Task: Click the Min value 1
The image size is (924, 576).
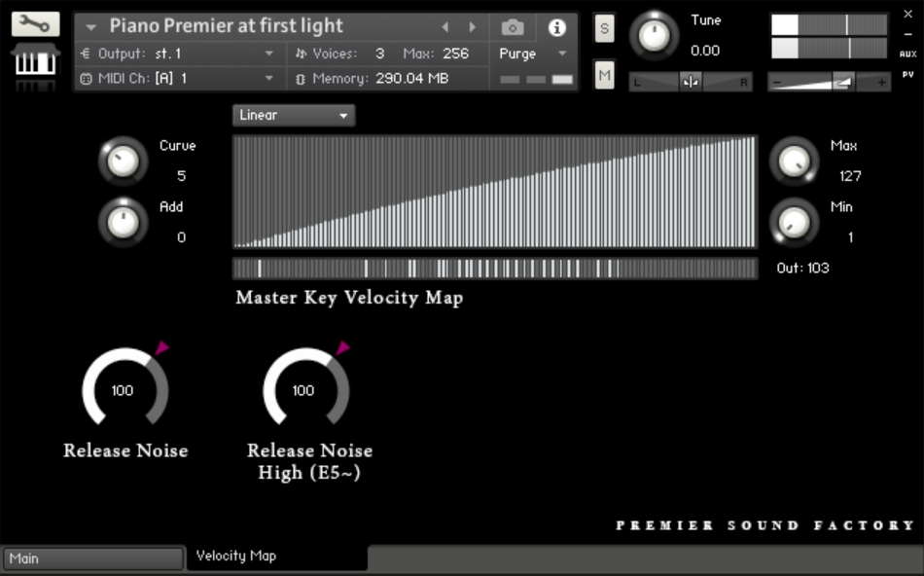Action: pyautogui.click(x=850, y=237)
